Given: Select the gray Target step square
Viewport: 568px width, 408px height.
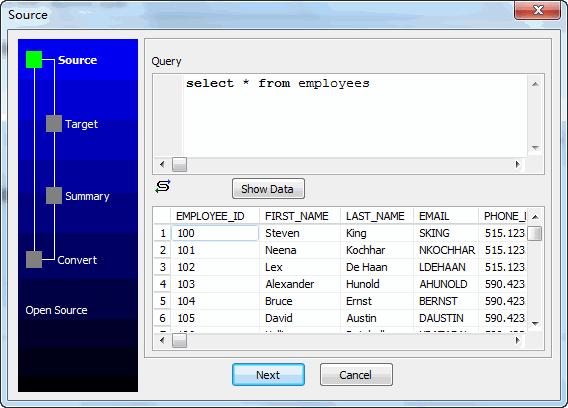Looking at the screenshot, I should click(54, 124).
